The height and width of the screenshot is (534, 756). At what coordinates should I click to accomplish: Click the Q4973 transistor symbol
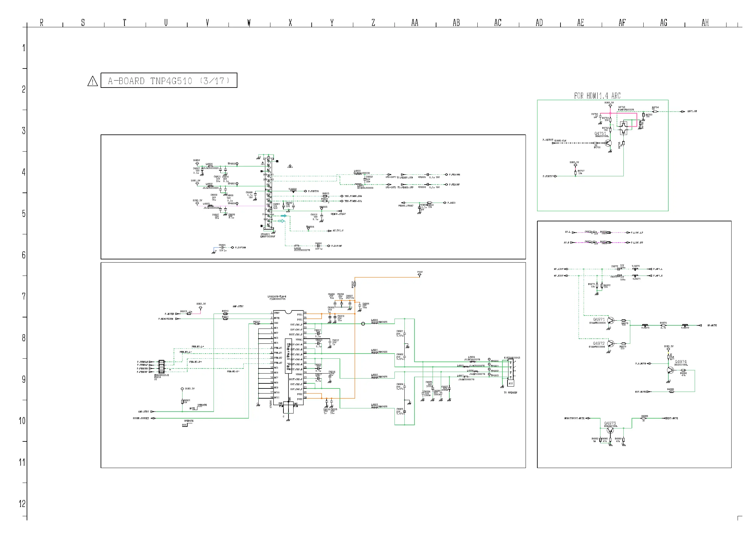(610, 431)
